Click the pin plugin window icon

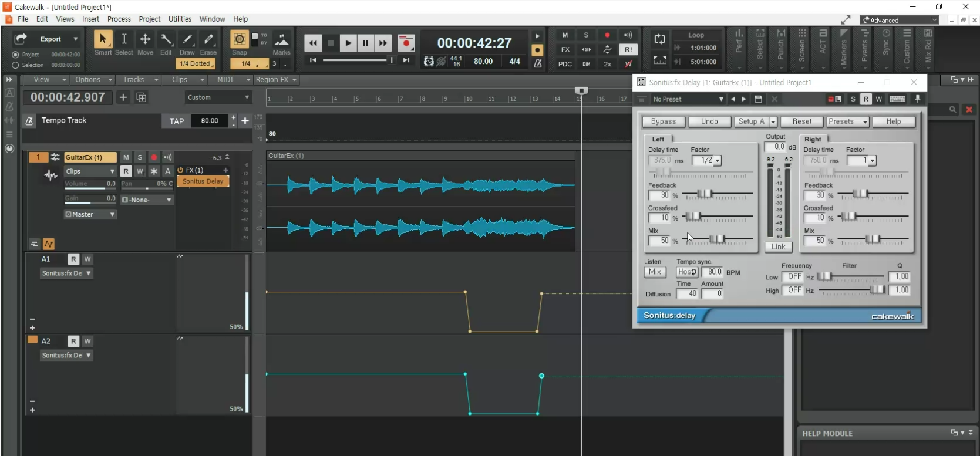click(x=918, y=99)
